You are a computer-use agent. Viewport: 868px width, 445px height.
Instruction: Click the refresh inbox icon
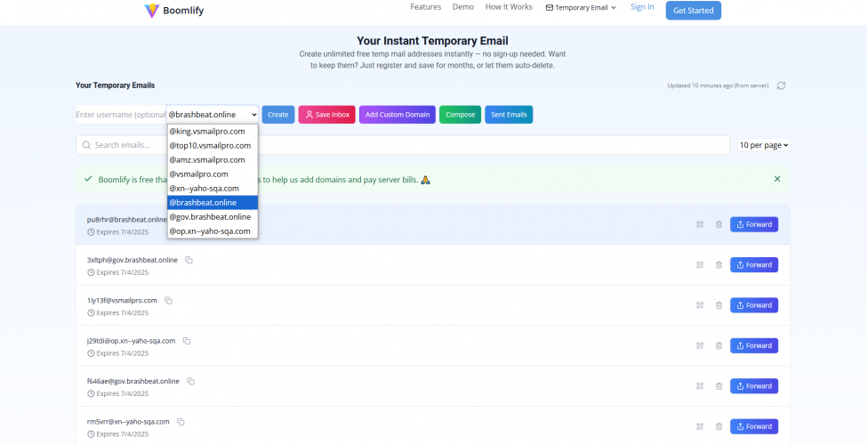pos(781,85)
